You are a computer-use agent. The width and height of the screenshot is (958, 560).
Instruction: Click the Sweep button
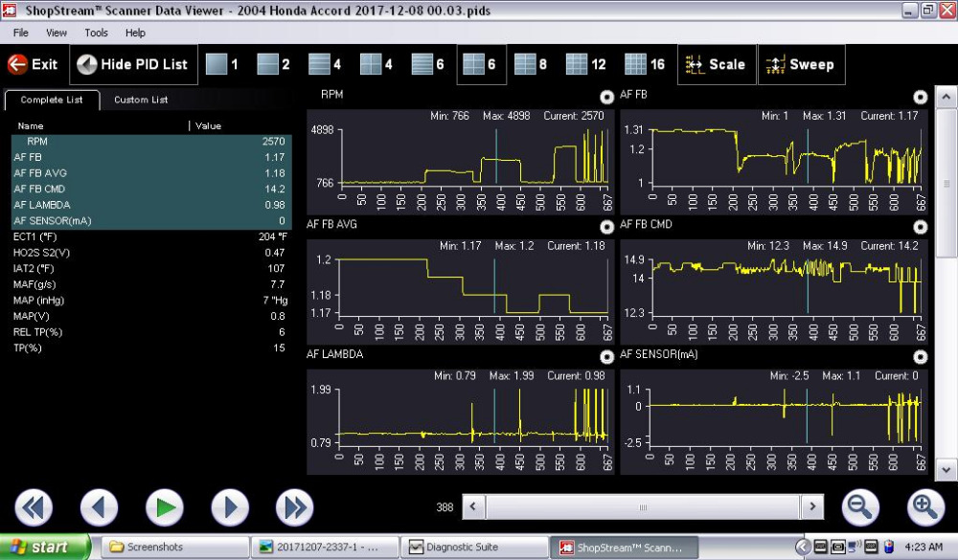(x=801, y=65)
